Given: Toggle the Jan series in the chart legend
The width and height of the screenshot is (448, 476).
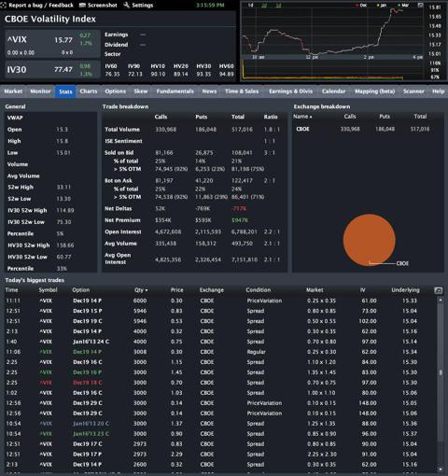Looking at the screenshot, I should click(382, 6).
